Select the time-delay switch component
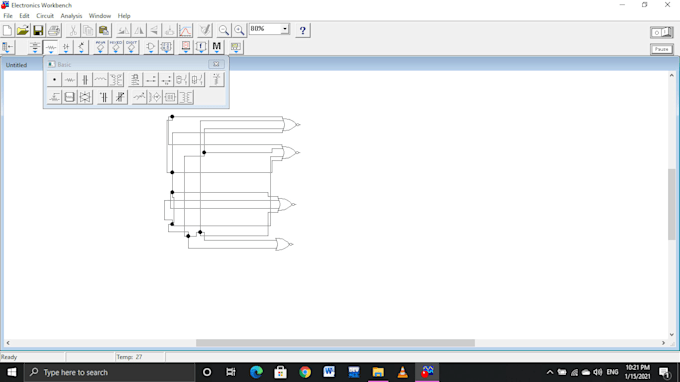The image size is (680, 382). [x=167, y=80]
